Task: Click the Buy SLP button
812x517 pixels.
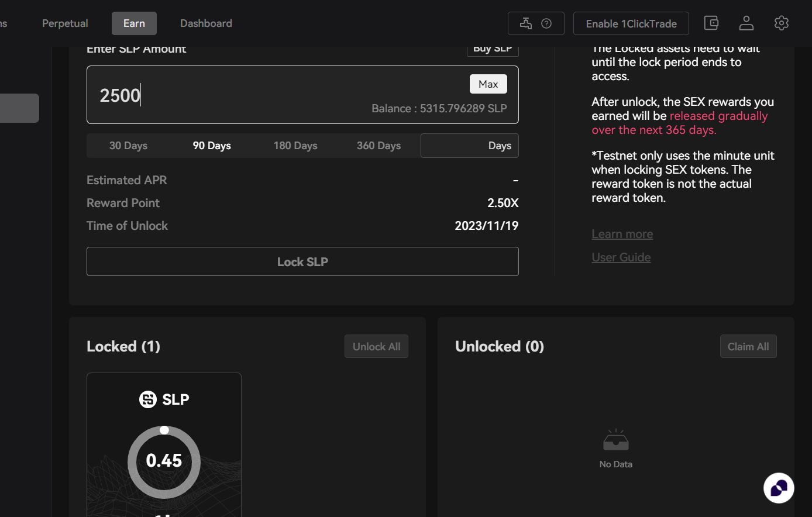Action: (x=493, y=49)
